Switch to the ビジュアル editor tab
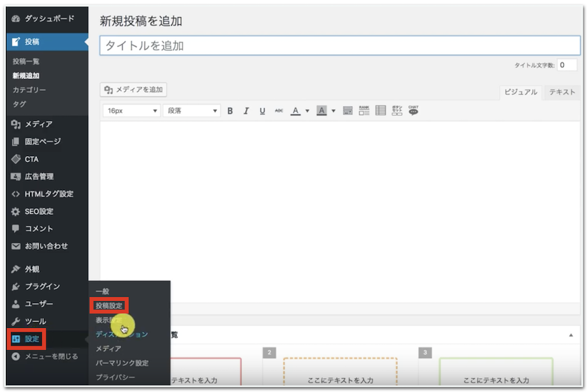 click(521, 92)
